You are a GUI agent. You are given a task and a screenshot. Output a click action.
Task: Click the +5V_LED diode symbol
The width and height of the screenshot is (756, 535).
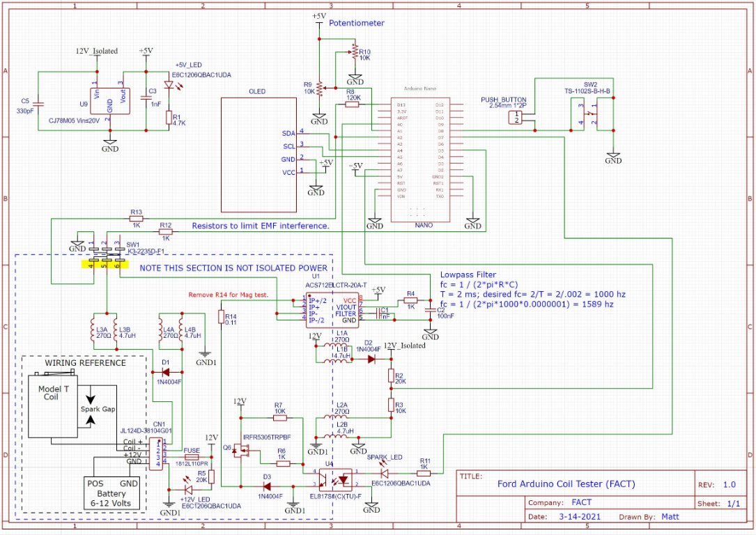[x=169, y=87]
